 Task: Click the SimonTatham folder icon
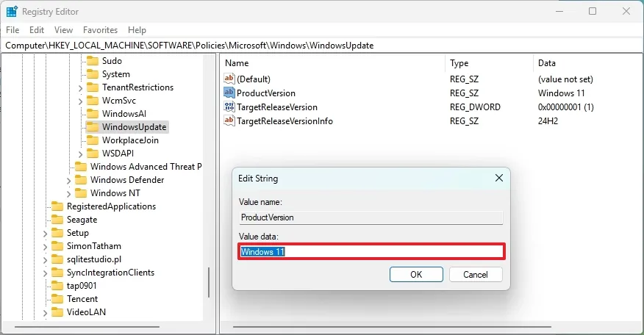pyautogui.click(x=57, y=246)
